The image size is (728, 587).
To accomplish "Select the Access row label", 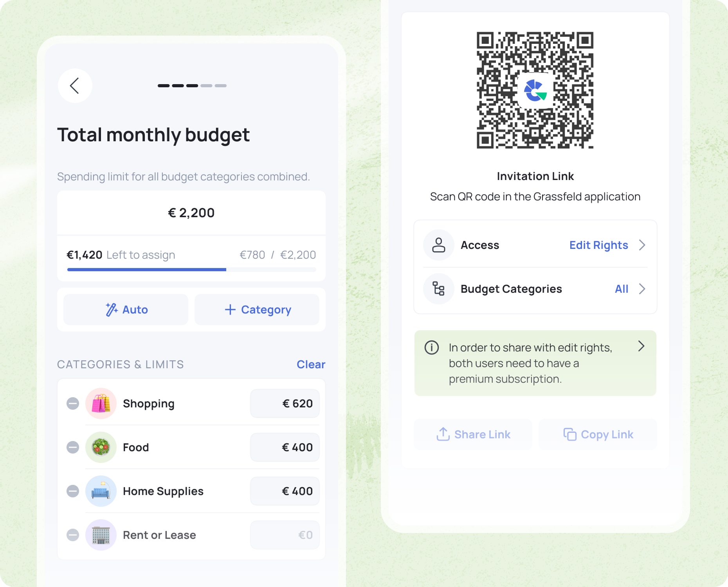I will point(480,245).
